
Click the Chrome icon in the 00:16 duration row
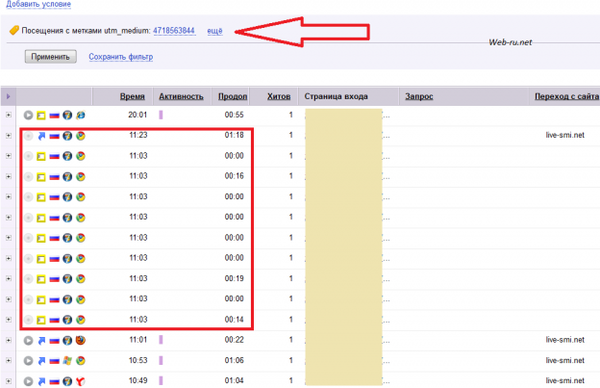tap(80, 176)
